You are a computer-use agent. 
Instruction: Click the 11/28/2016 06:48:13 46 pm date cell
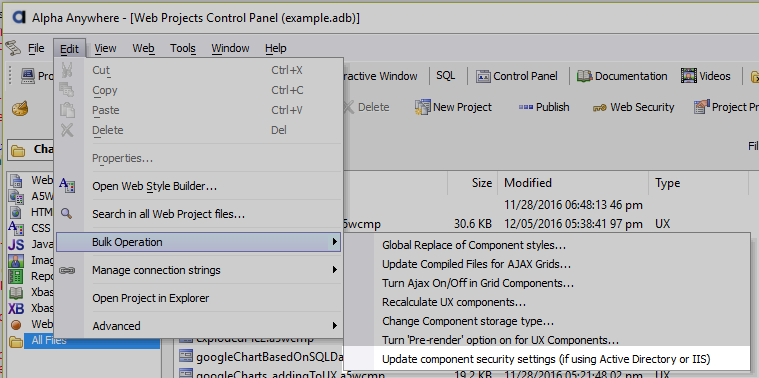pyautogui.click(x=573, y=205)
